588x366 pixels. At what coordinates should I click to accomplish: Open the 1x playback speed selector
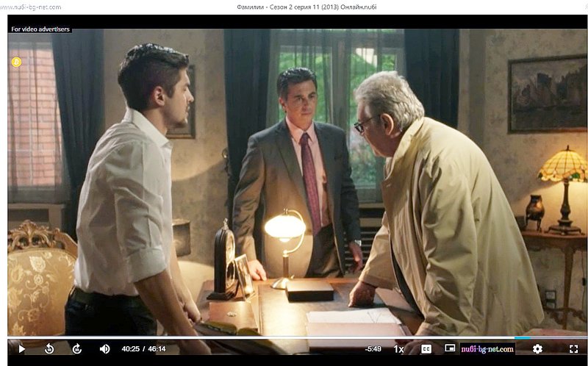click(x=398, y=349)
